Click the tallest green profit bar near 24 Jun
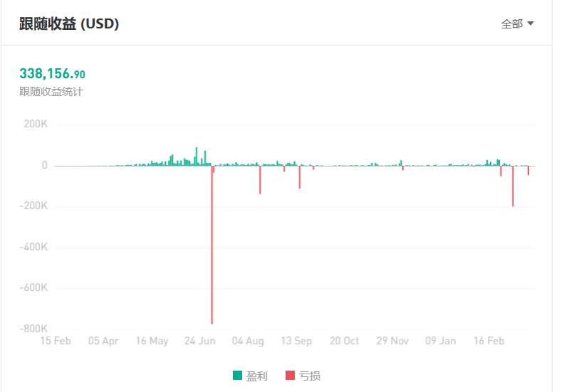This screenshot has height=392, width=569. 197,157
